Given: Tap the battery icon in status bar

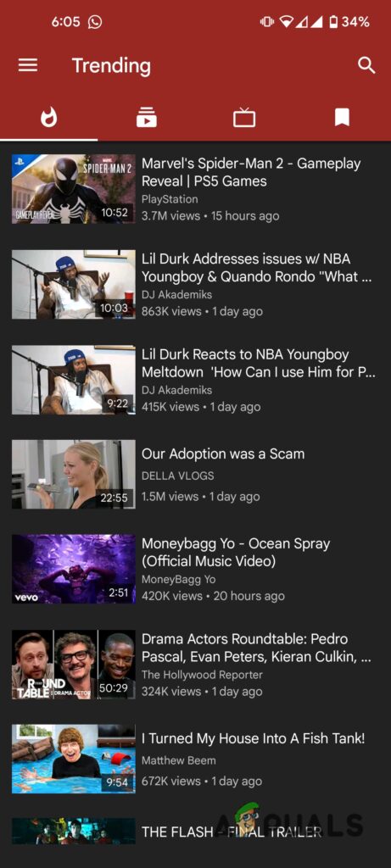Looking at the screenshot, I should [x=333, y=22].
